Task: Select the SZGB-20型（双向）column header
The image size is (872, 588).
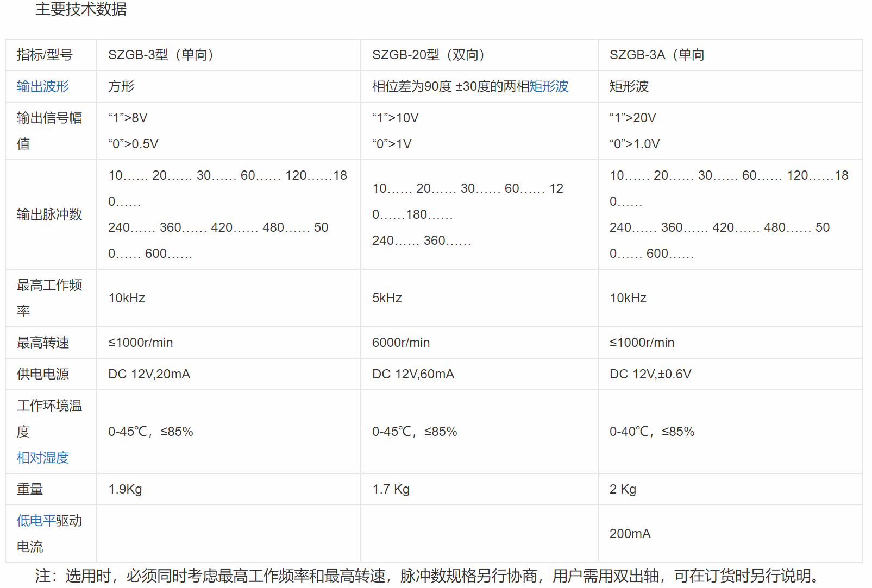Action: [429, 55]
